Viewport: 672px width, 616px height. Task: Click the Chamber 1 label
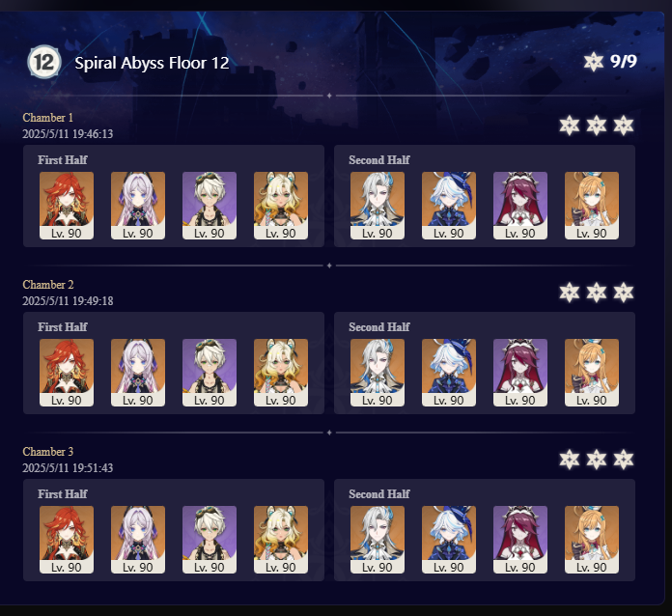tap(47, 118)
